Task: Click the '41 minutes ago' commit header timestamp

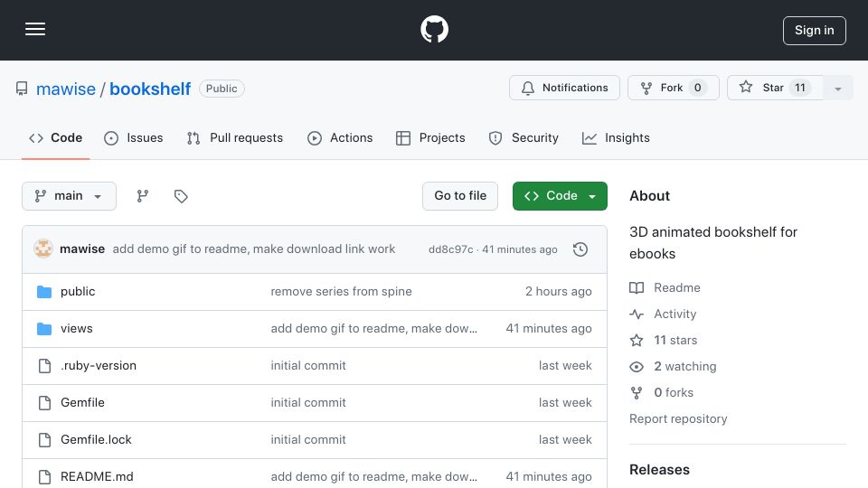Action: tap(519, 249)
